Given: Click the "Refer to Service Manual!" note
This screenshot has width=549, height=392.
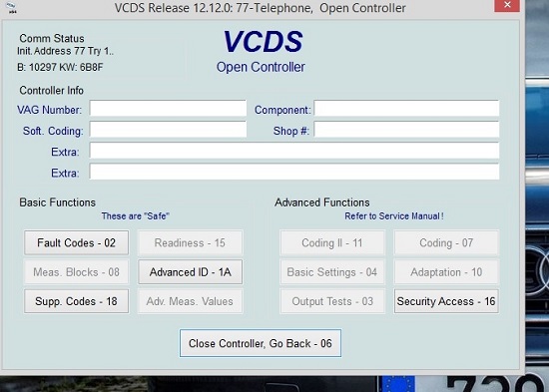Looking at the screenshot, I should click(x=394, y=216).
